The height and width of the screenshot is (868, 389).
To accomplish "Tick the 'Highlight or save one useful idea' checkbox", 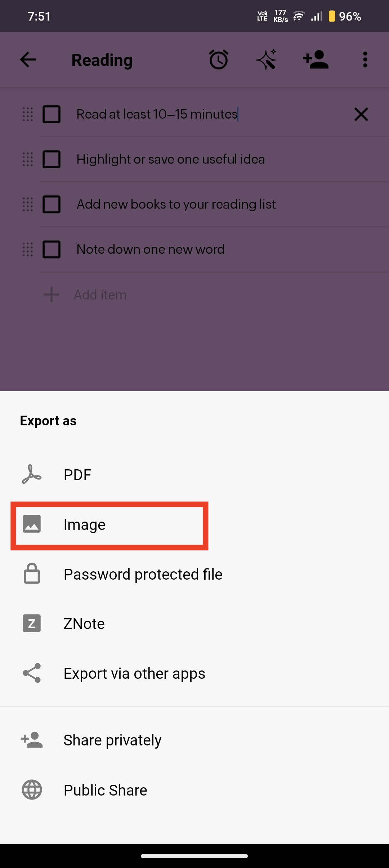I will click(x=52, y=159).
